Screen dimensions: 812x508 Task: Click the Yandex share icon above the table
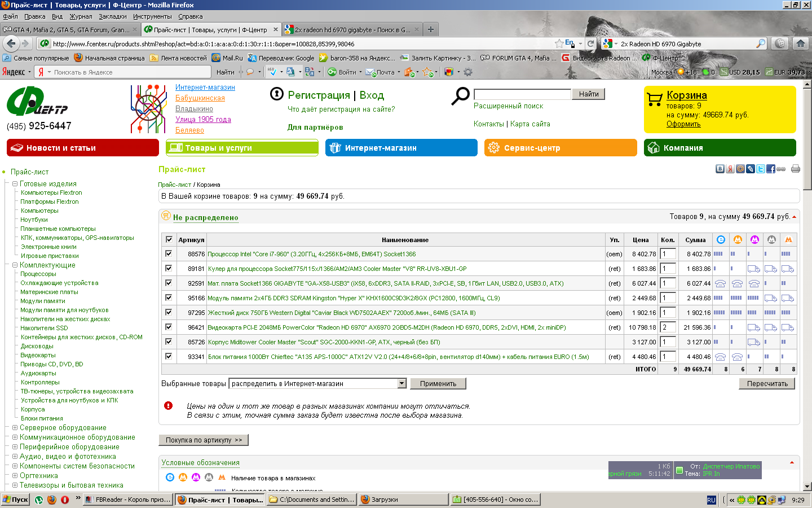[730, 169]
